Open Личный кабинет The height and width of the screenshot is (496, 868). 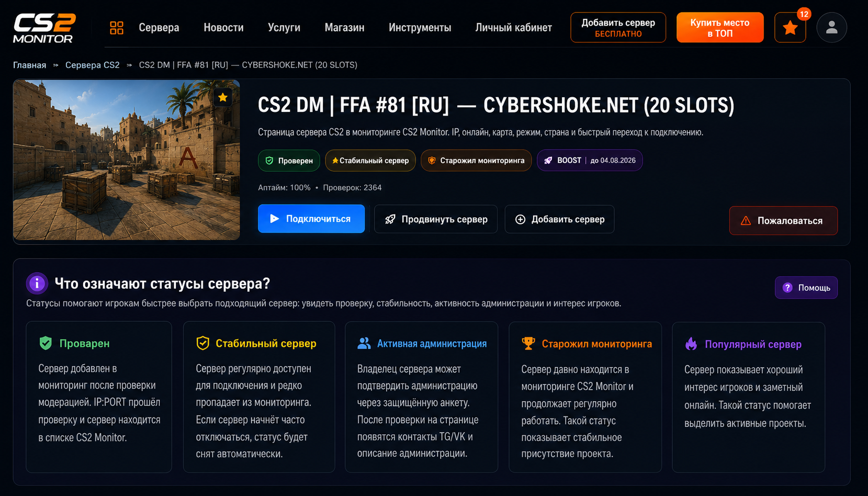pos(513,28)
